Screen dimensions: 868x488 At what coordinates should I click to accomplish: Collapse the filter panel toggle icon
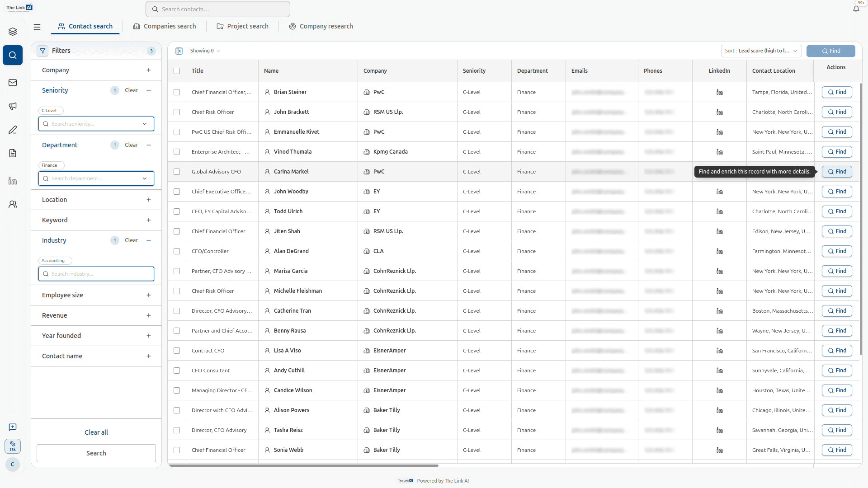click(x=179, y=51)
